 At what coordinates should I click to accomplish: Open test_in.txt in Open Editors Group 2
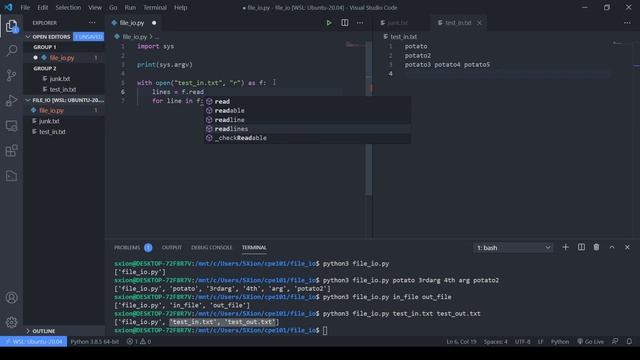pos(64,89)
